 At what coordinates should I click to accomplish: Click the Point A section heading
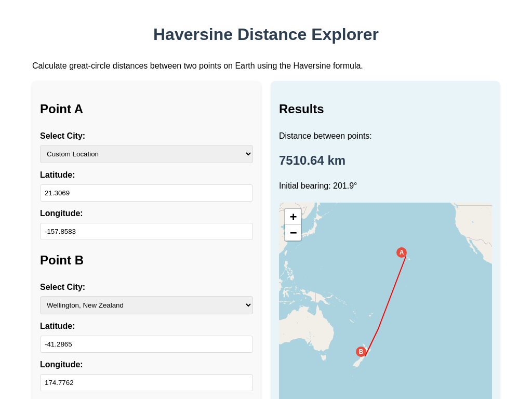click(x=61, y=109)
